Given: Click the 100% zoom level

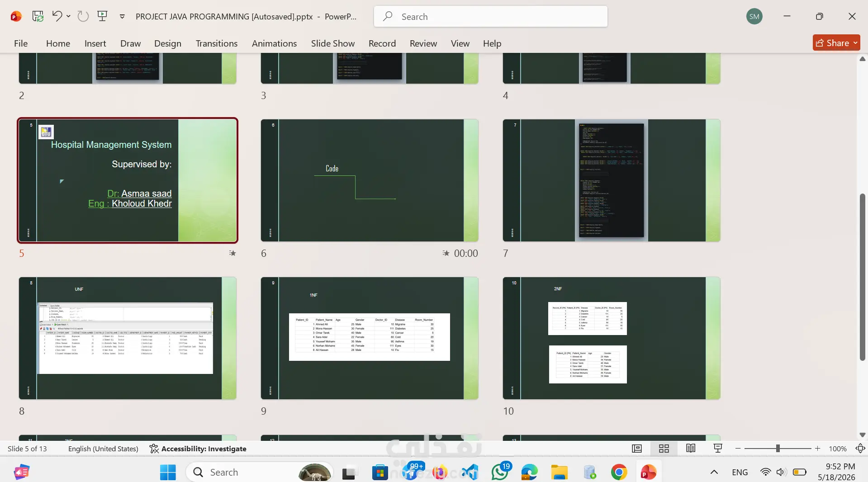Looking at the screenshot, I should pyautogui.click(x=838, y=449).
